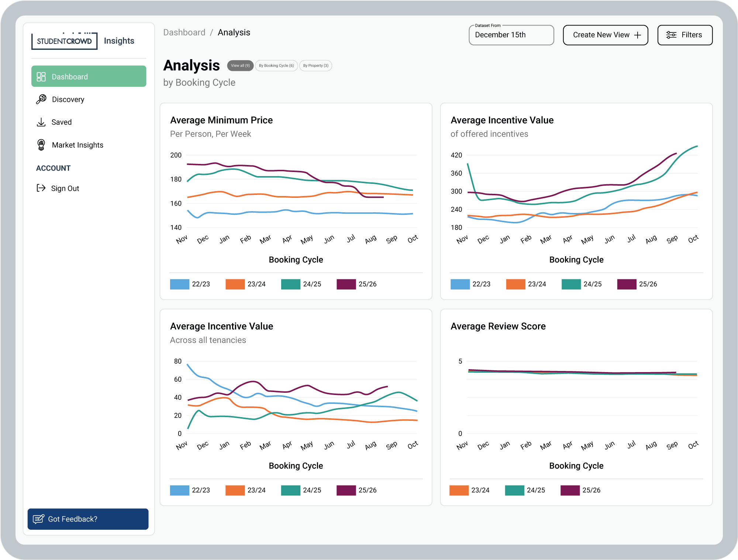Select the By Booking Cycle (6) filter chip

(276, 65)
